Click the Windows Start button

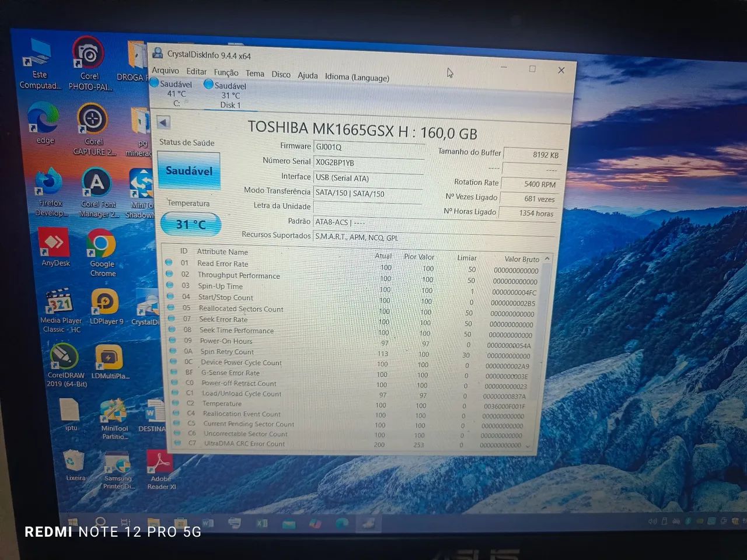[72, 521]
